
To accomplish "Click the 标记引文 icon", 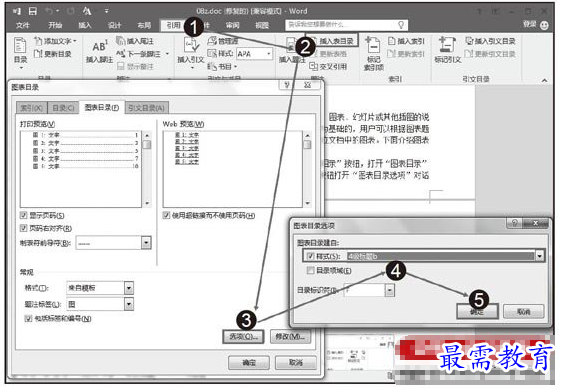I will pos(447,45).
